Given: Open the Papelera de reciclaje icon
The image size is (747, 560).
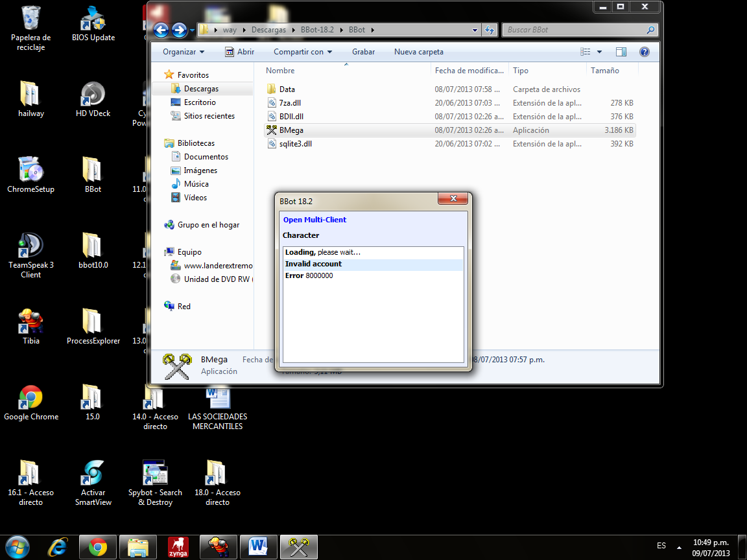Looking at the screenshot, I should pos(30,19).
